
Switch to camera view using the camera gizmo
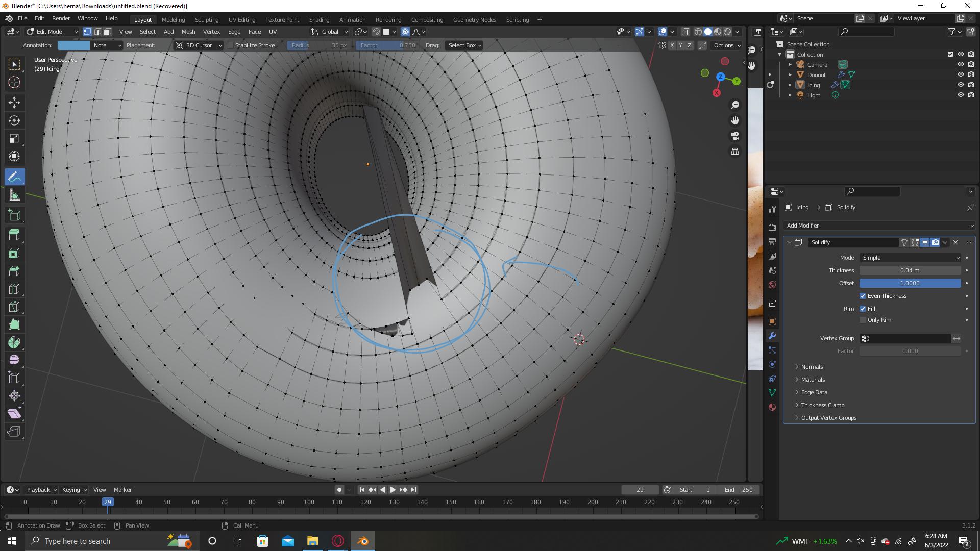click(x=735, y=136)
